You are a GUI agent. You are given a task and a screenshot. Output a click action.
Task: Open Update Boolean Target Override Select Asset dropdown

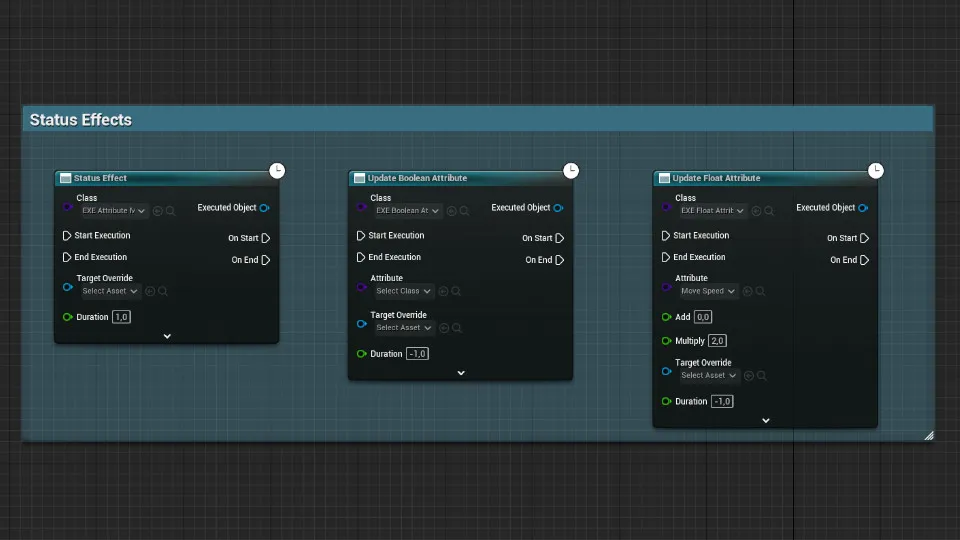click(404, 328)
